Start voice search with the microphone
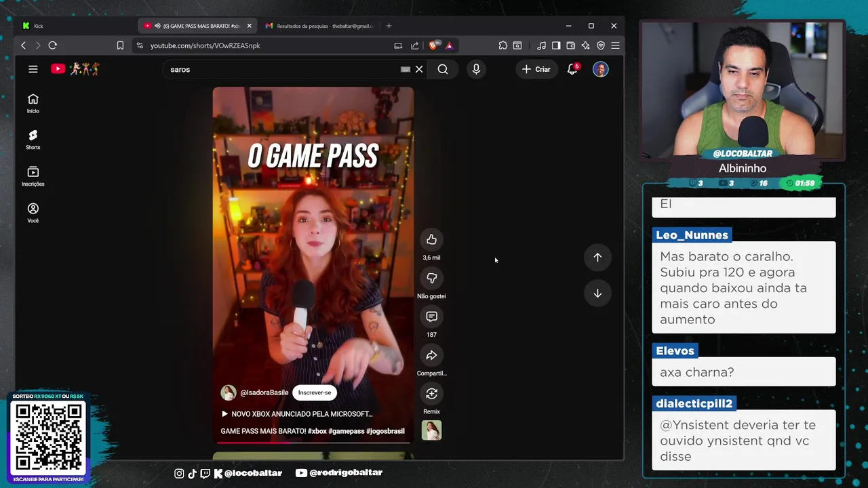The height and width of the screenshot is (488, 868). [476, 69]
